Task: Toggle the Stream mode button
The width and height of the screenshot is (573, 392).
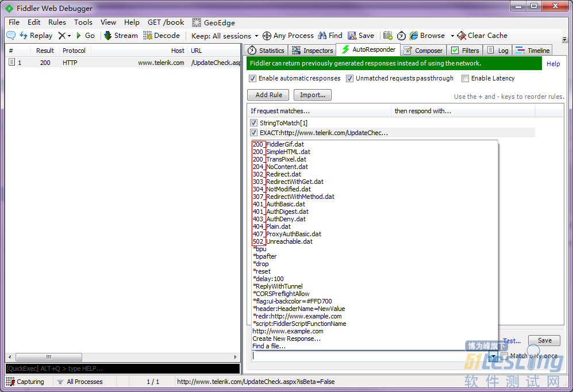Action: coord(121,36)
